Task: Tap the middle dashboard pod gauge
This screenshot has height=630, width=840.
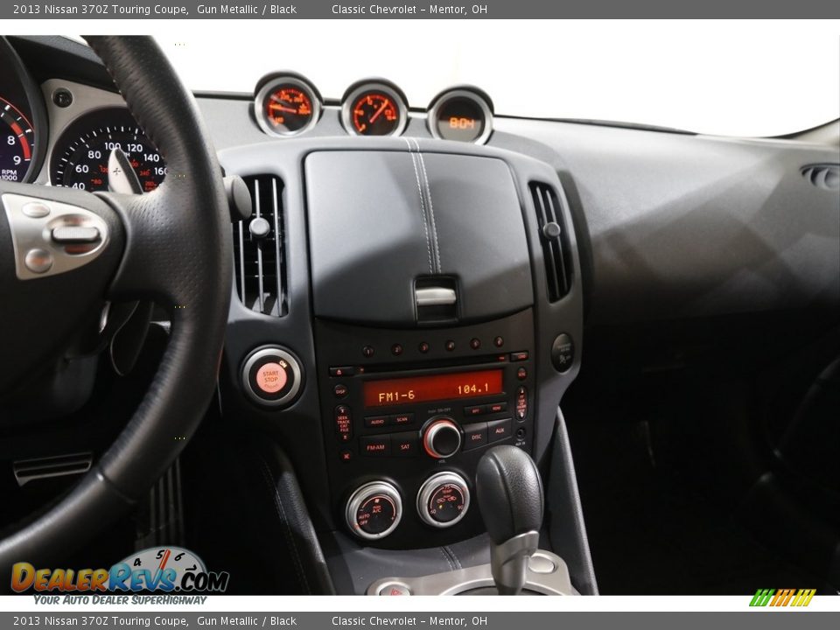Action: [375, 108]
